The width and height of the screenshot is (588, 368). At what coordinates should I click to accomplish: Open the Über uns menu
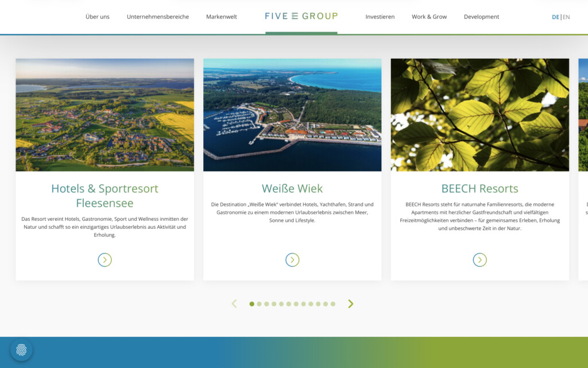[98, 17]
